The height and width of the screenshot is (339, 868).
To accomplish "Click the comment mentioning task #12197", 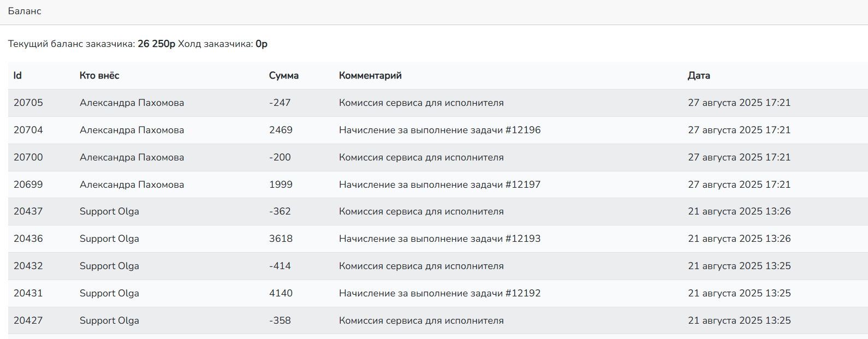I will (x=439, y=185).
